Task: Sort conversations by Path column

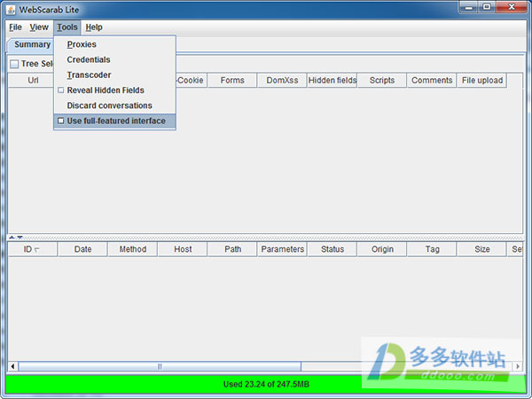Action: 232,249
